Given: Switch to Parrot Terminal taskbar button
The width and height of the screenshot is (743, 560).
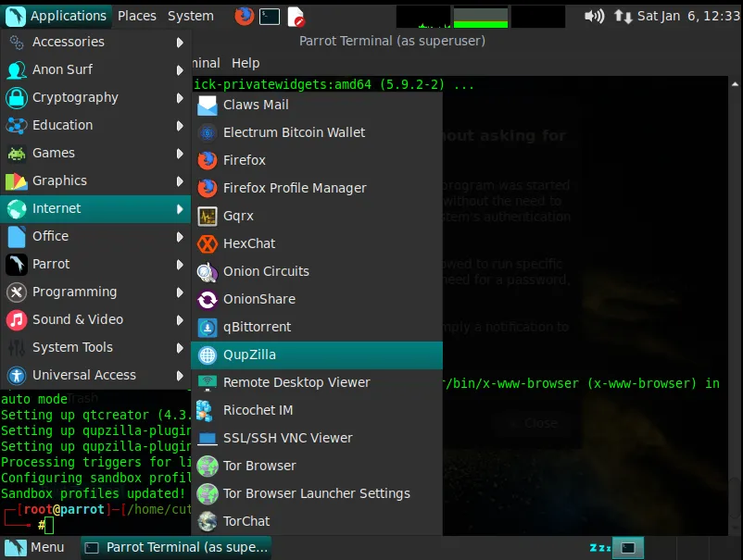Looking at the screenshot, I should 176,548.
